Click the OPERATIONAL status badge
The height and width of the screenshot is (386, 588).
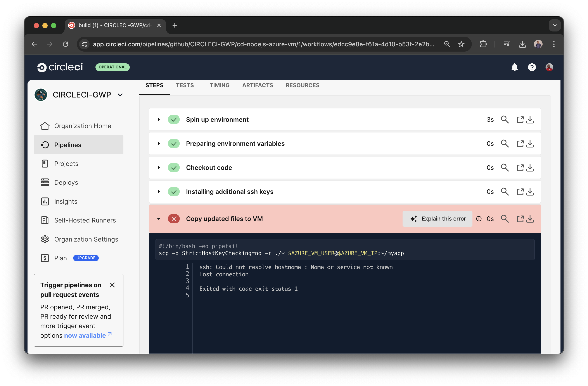point(112,67)
